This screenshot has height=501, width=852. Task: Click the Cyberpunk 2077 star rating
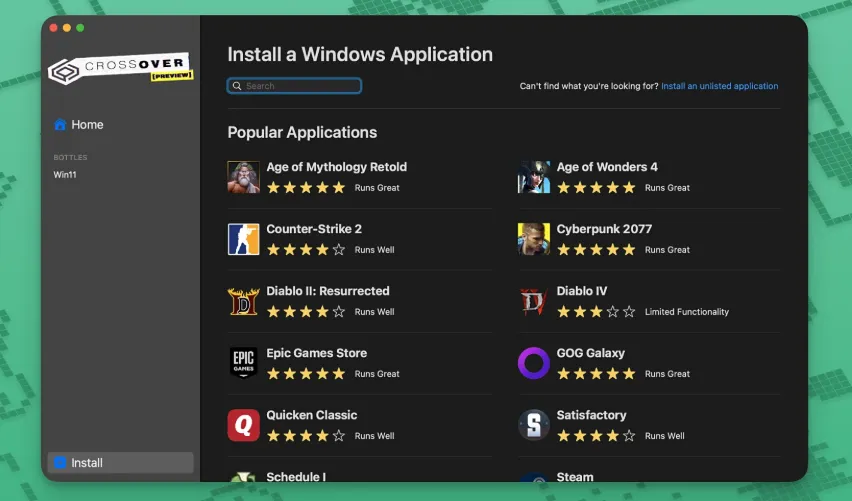point(596,249)
